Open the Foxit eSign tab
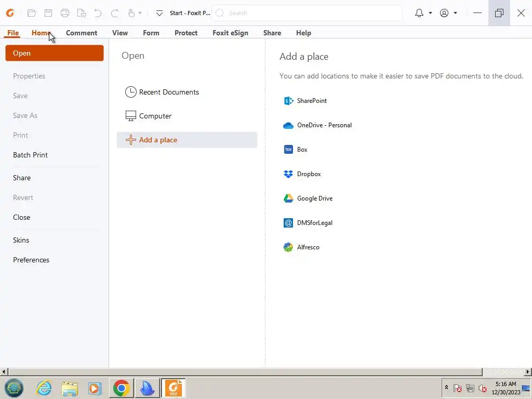 [x=230, y=33]
